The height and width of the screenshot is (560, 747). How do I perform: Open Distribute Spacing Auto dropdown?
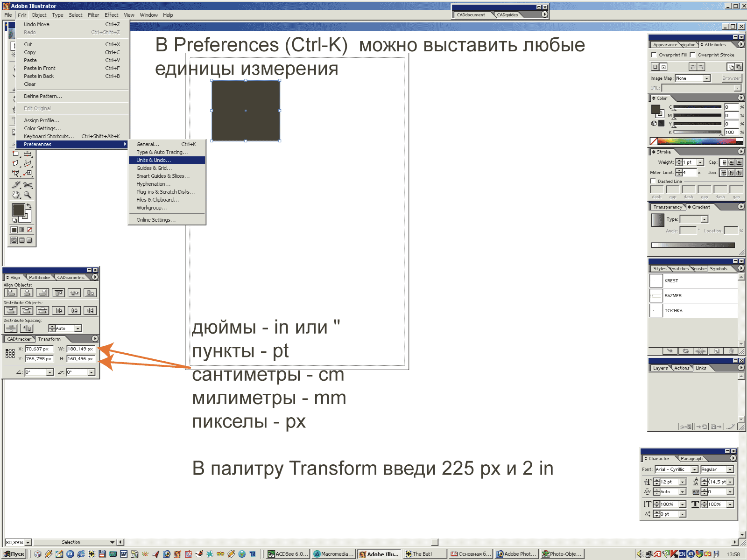pos(78,329)
